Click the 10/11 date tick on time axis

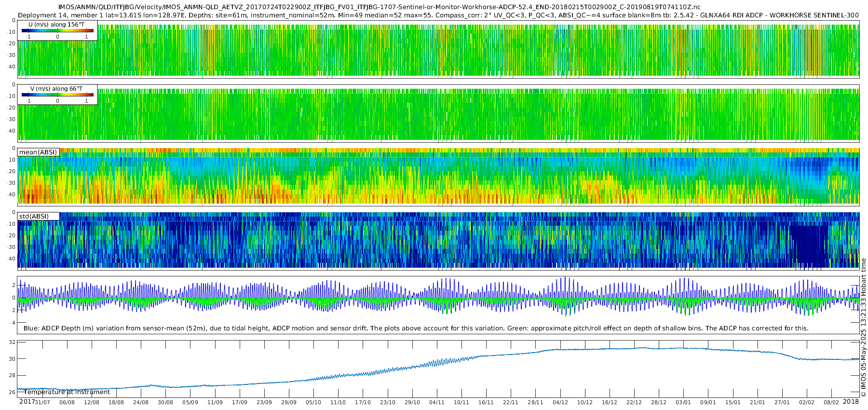coord(461,402)
